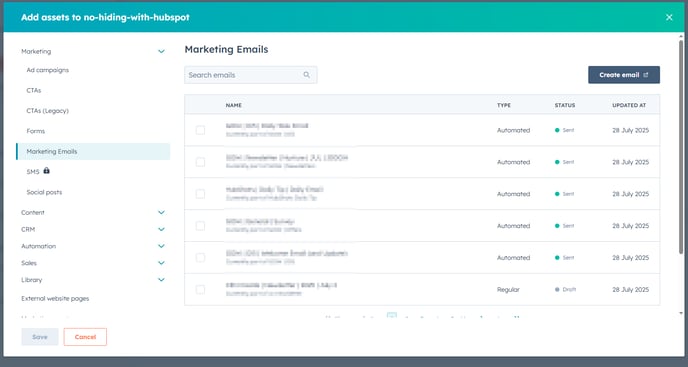The width and height of the screenshot is (688, 367).
Task: Open Social posts in the sidebar
Action: click(44, 192)
